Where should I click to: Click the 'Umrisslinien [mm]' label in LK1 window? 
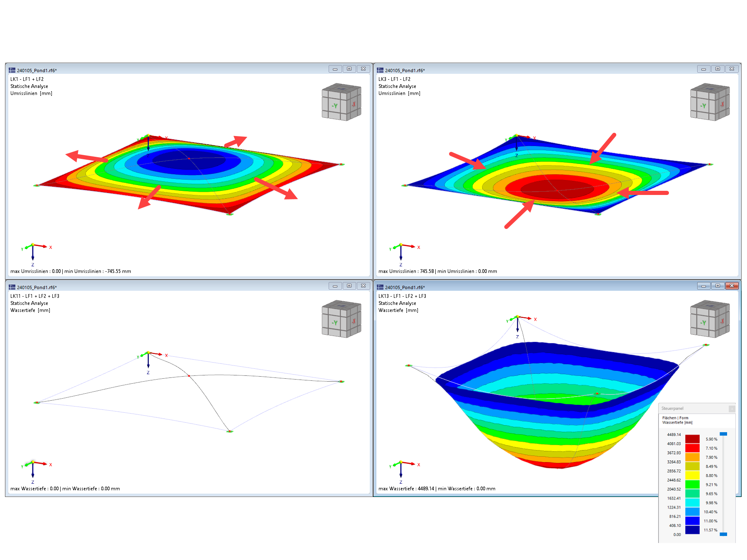[x=31, y=93]
